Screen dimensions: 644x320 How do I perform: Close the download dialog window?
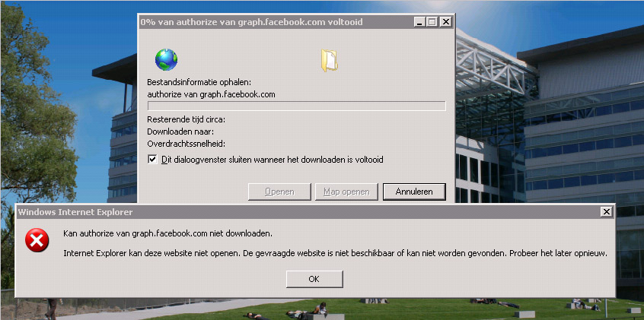[445, 23]
